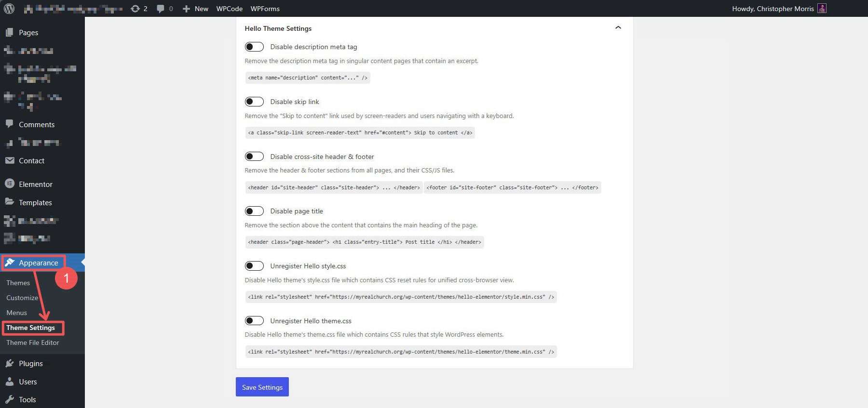
Task: Turn on Unregister Hello style.css
Action: [x=254, y=265]
